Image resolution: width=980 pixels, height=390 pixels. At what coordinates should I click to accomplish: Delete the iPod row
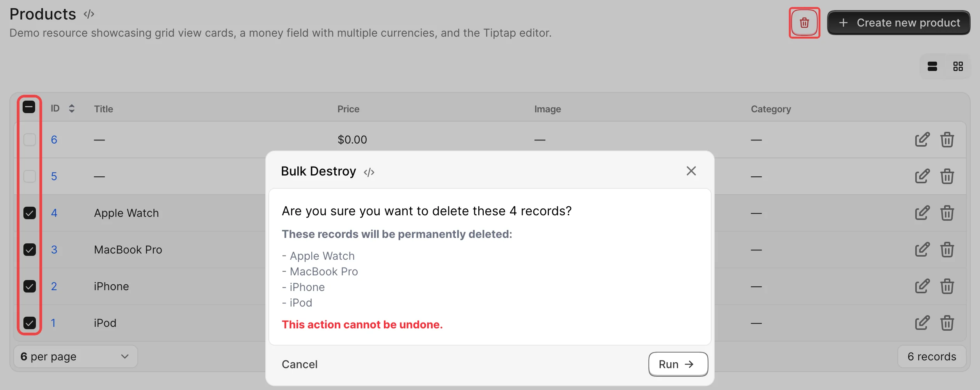click(947, 323)
